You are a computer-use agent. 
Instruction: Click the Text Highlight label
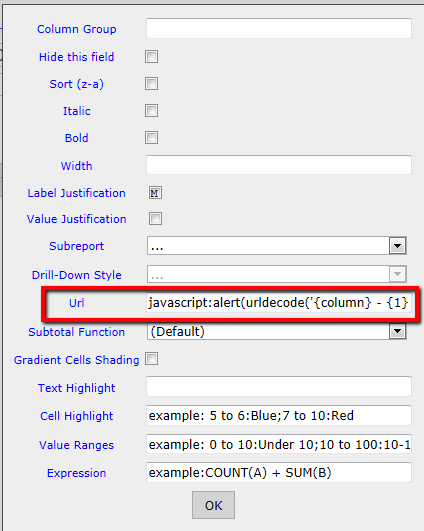point(77,388)
